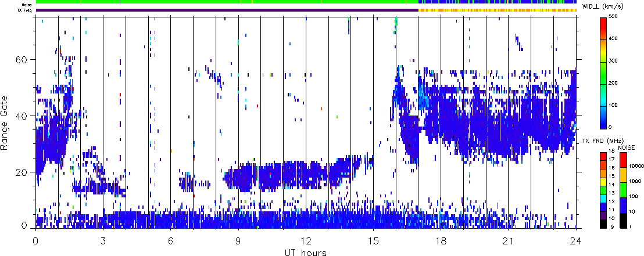The image size is (644, 256).
Task: Click the '11' label in TX FRQ legend
Action: pos(611,211)
